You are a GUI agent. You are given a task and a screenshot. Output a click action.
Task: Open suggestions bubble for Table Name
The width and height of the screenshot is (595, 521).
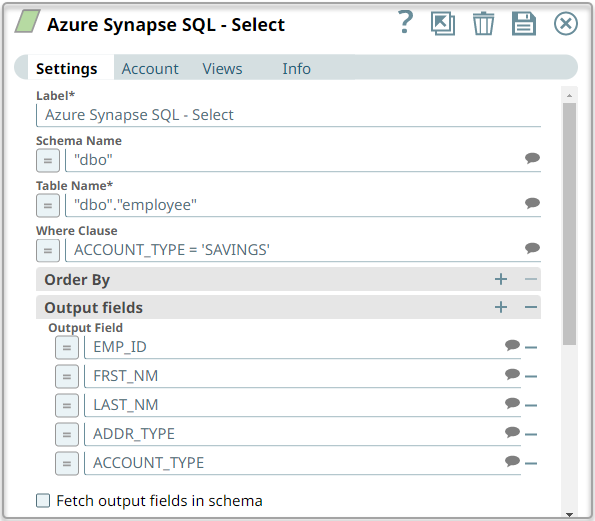532,203
